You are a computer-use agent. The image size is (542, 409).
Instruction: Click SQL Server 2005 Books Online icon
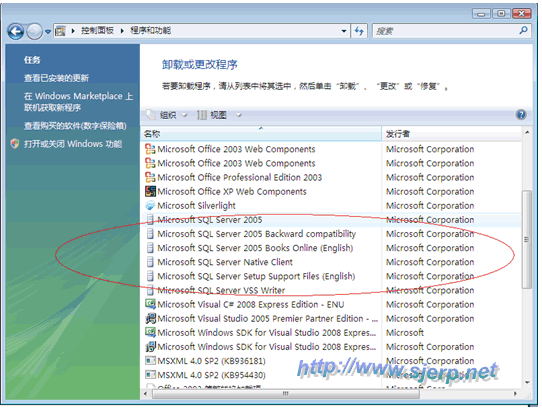tap(150, 248)
